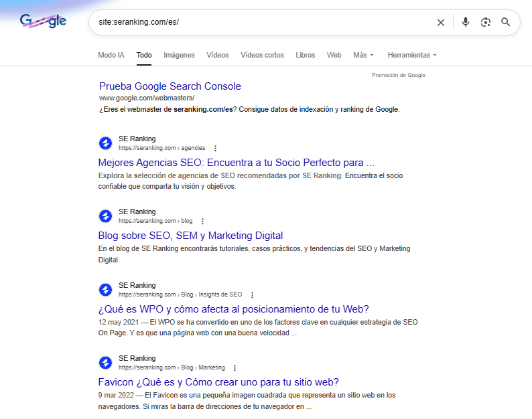Switch to the Imágenes tab

pyautogui.click(x=179, y=55)
